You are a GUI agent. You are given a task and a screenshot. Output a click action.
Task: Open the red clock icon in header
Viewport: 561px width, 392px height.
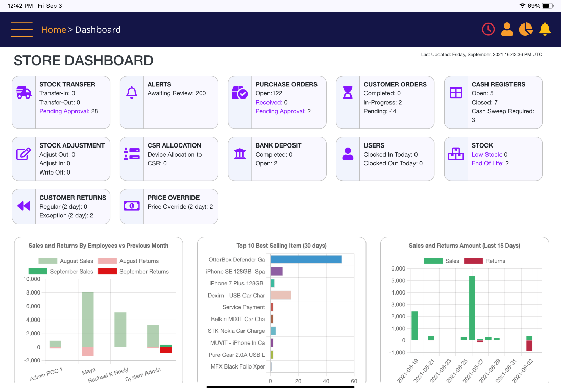tap(488, 29)
